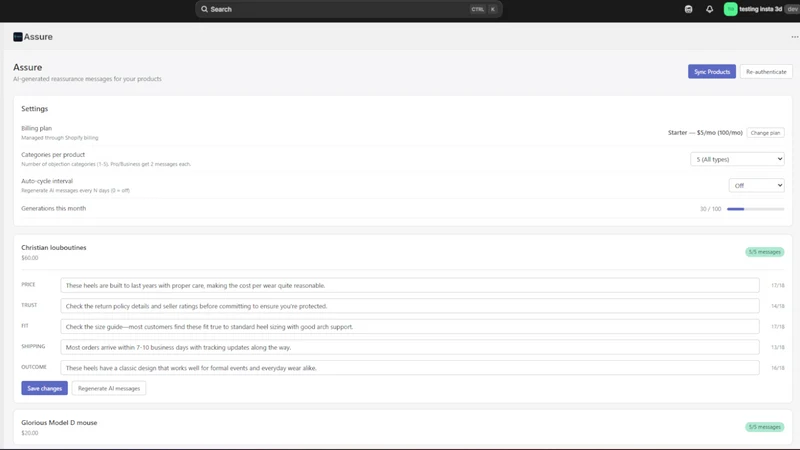This screenshot has width=800, height=450.
Task: Edit the SHIPPING message field
Action: (x=409, y=347)
